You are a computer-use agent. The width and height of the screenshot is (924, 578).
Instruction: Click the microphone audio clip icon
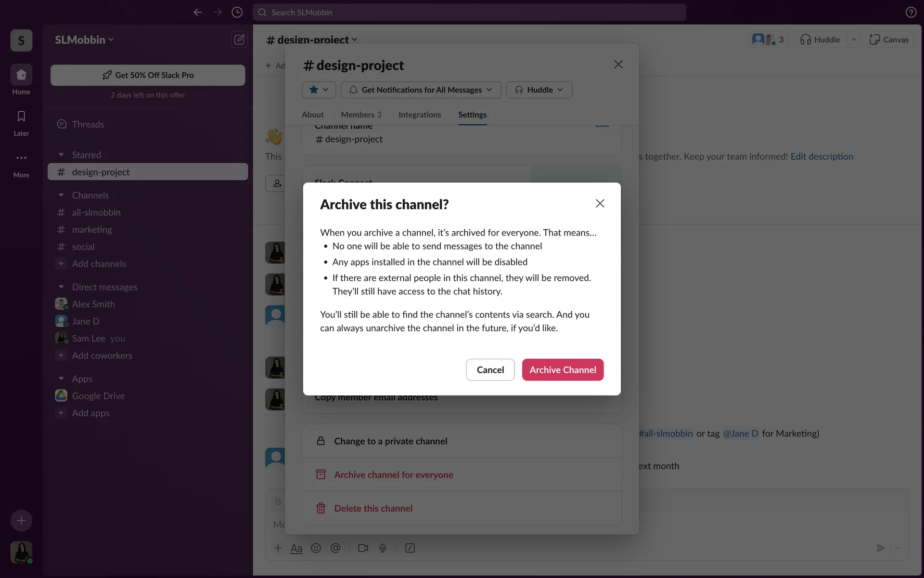coord(383,548)
